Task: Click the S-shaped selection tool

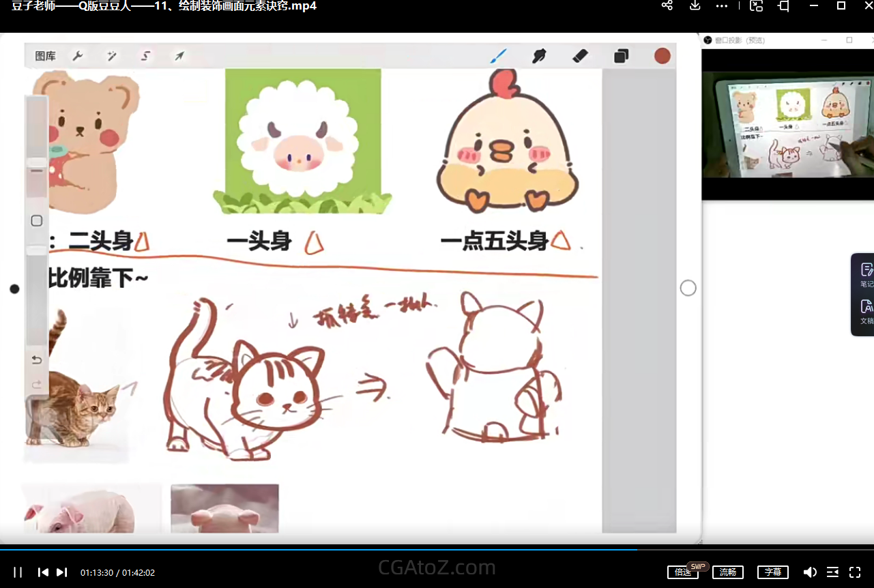Action: pos(145,56)
